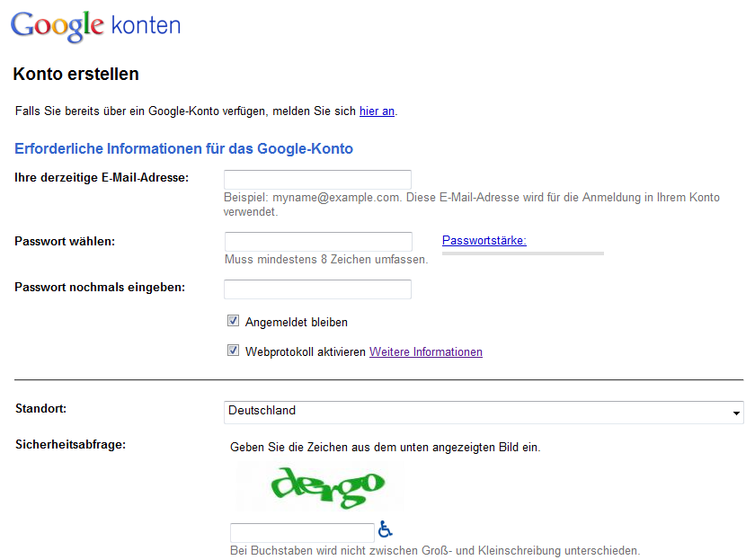Click the 'Sicherheitsabfrage:' label
The height and width of the screenshot is (560, 755).
(x=70, y=444)
